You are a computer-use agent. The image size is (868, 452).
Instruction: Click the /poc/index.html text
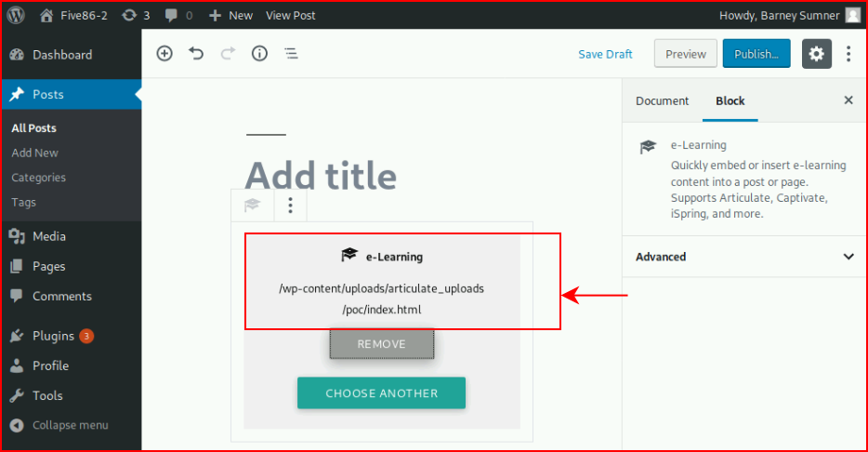click(x=381, y=310)
